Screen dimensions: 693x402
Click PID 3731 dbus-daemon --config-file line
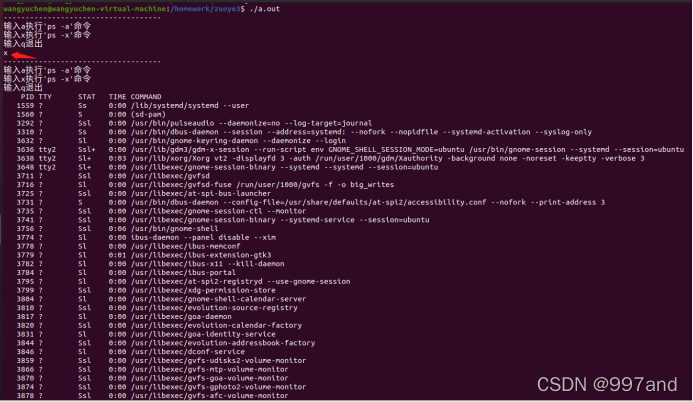click(x=311, y=202)
